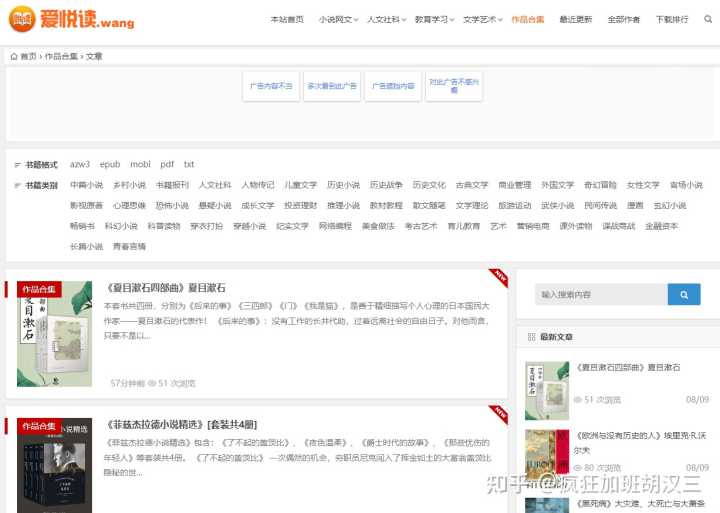The image size is (720, 513).
Task: Select the 商业管理 book category
Action: coord(515,185)
